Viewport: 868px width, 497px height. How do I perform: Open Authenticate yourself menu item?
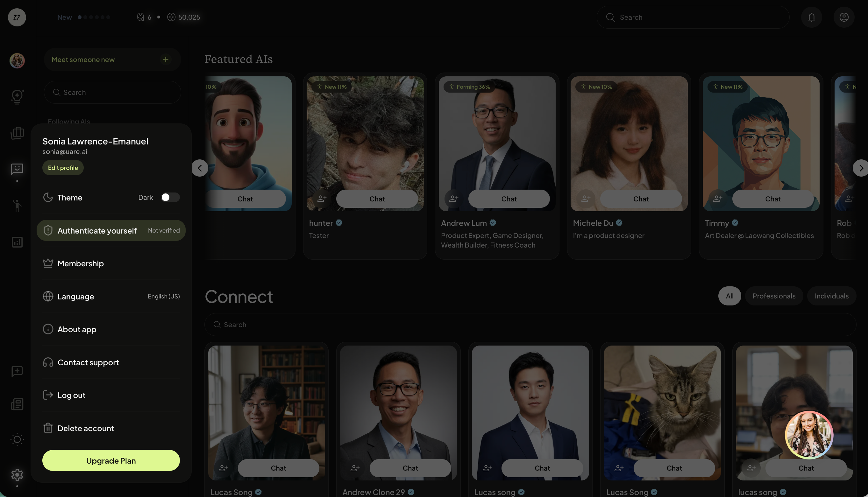111,230
